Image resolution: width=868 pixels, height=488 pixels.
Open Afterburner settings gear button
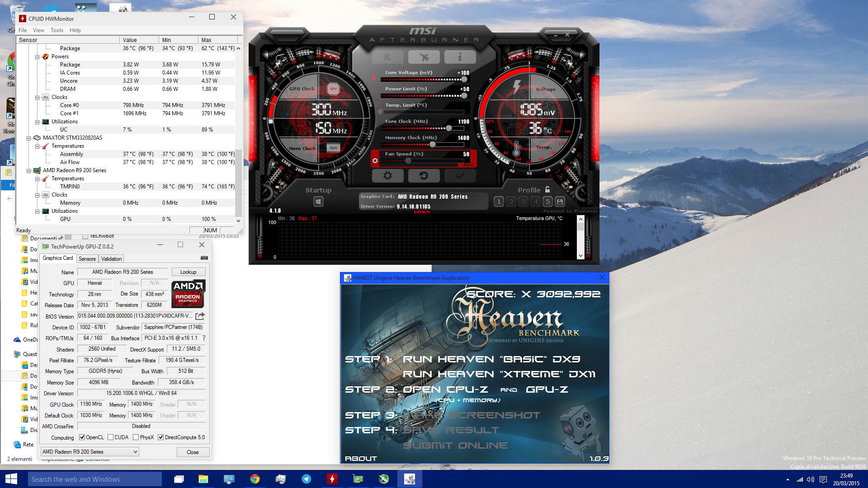click(387, 175)
